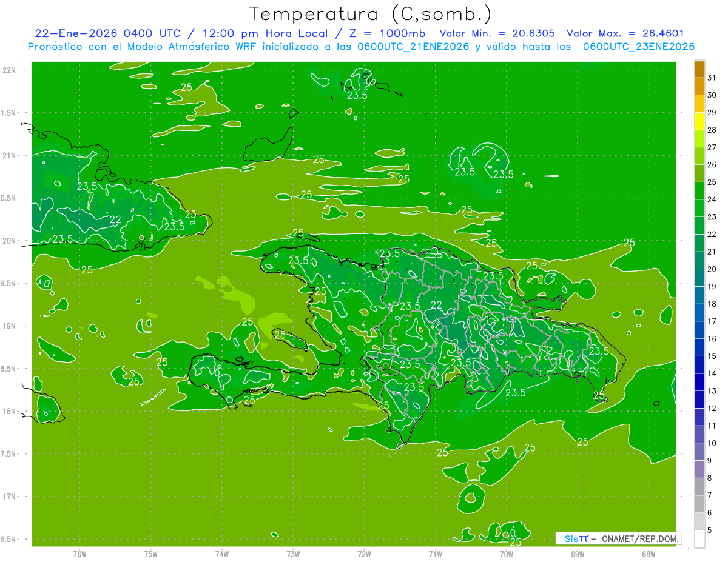Click the legend scale value '27'
Screen dimensions: 728x562
click(712, 147)
